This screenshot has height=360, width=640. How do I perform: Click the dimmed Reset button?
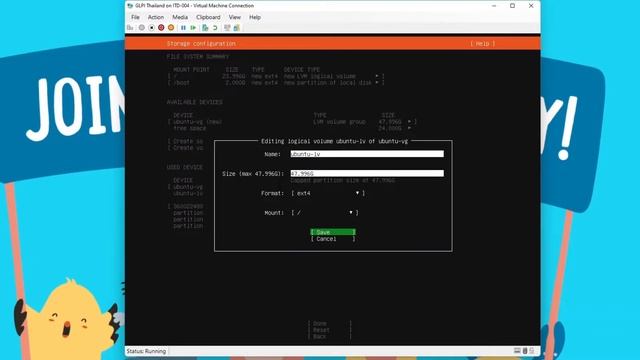(x=329, y=330)
